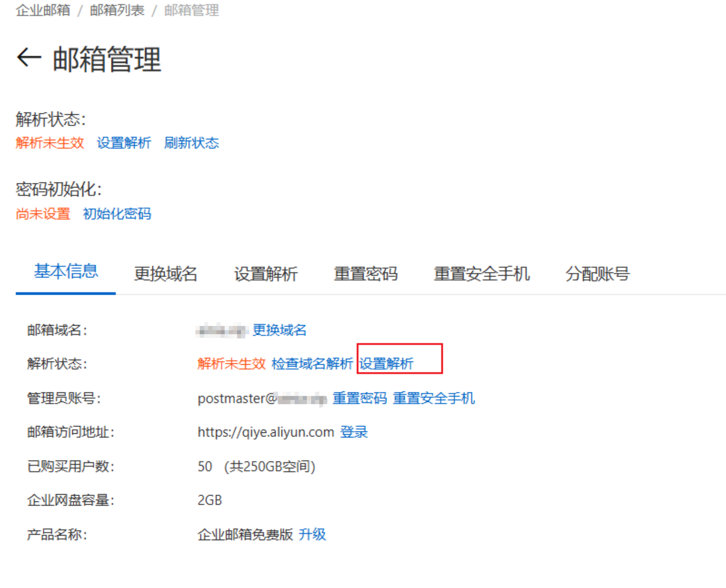The height and width of the screenshot is (588, 726).
Task: Click the 刷新状态 link
Action: (x=191, y=143)
